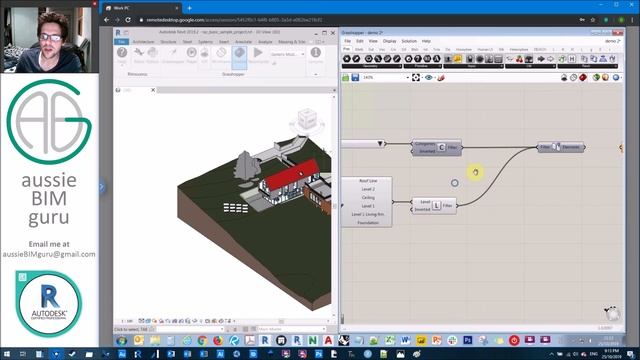
Task: Select the black arrow icon in the Util panel
Action: 541,59
